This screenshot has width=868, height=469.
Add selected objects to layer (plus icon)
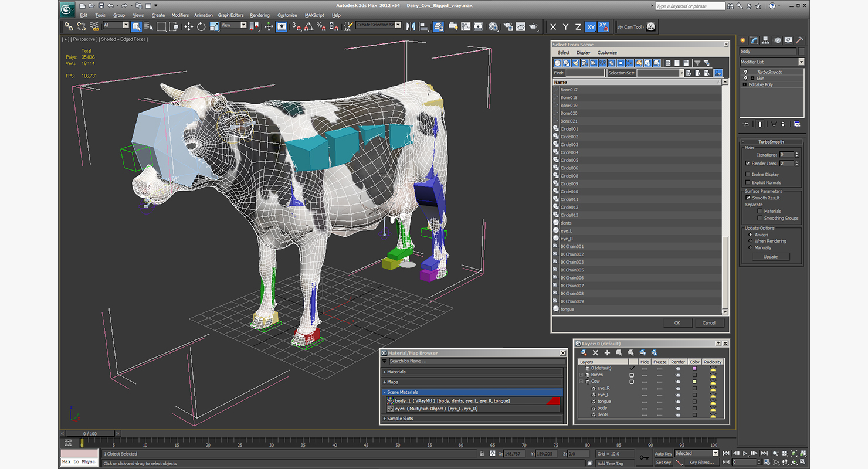[x=607, y=352]
